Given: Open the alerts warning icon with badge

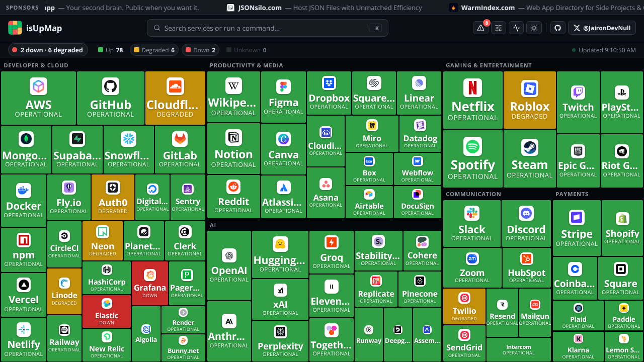Looking at the screenshot, I should (480, 28).
